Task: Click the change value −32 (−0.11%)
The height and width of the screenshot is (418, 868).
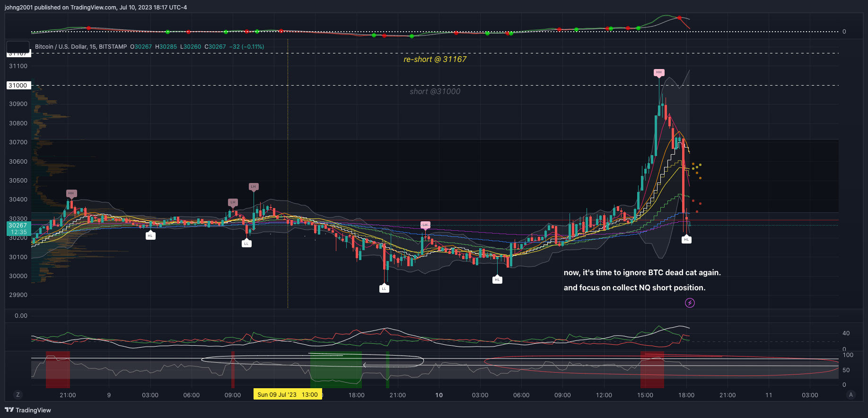Action: click(x=247, y=47)
